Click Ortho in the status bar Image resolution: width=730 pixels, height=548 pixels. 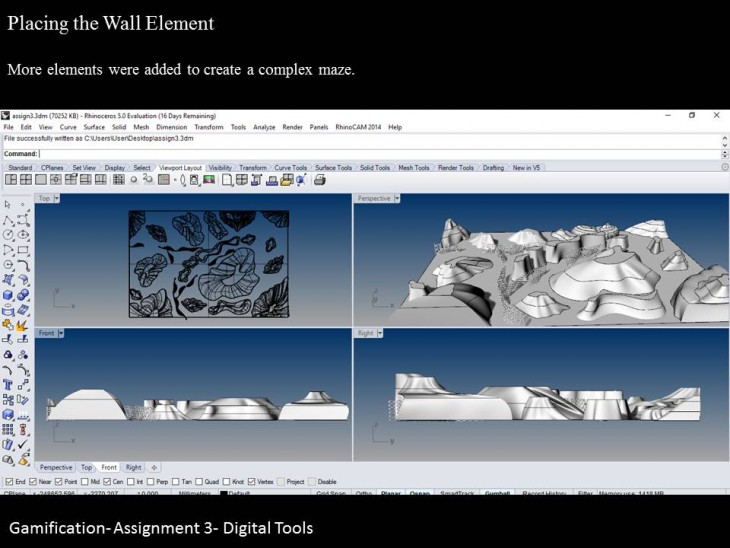click(364, 493)
